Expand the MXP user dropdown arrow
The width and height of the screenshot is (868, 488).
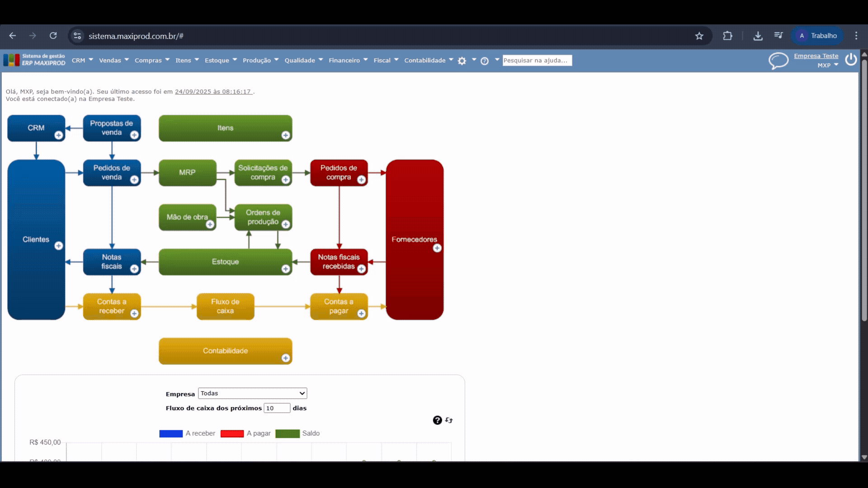tap(836, 65)
